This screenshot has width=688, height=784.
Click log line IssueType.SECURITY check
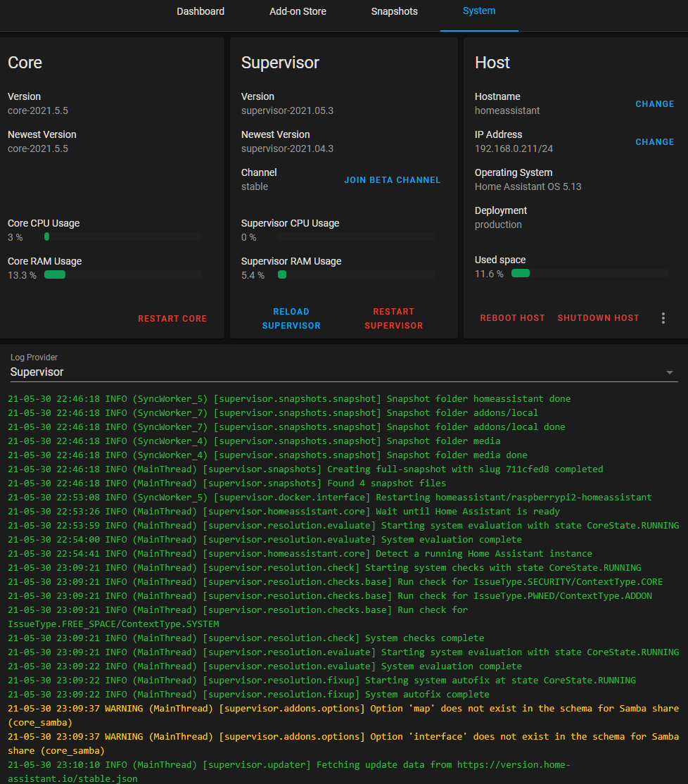(336, 581)
